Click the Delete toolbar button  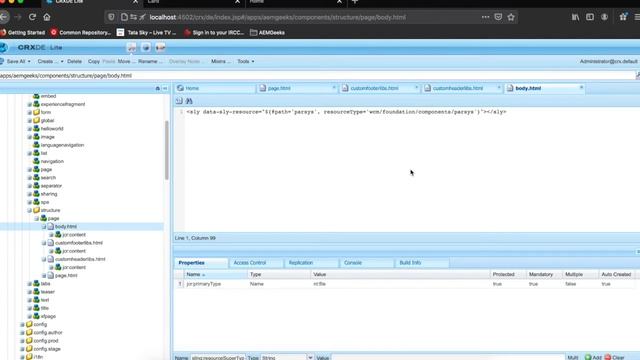coord(74,61)
